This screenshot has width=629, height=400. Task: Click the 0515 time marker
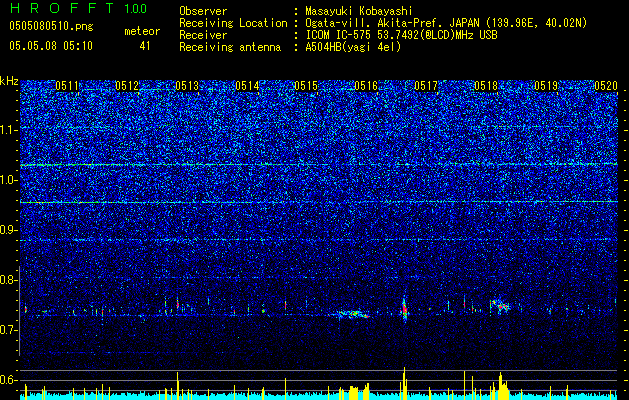pos(306,86)
